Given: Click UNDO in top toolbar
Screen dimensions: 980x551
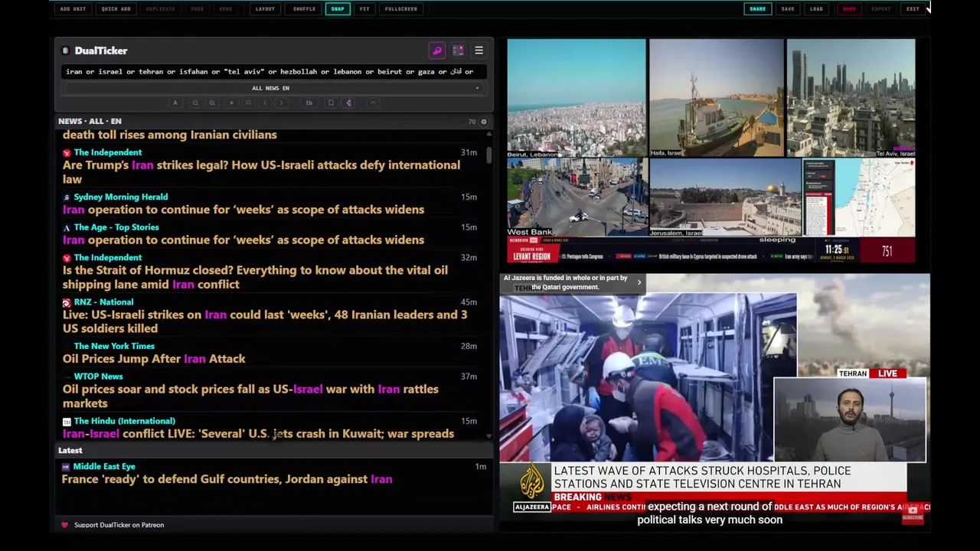Looking at the screenshot, I should [198, 9].
